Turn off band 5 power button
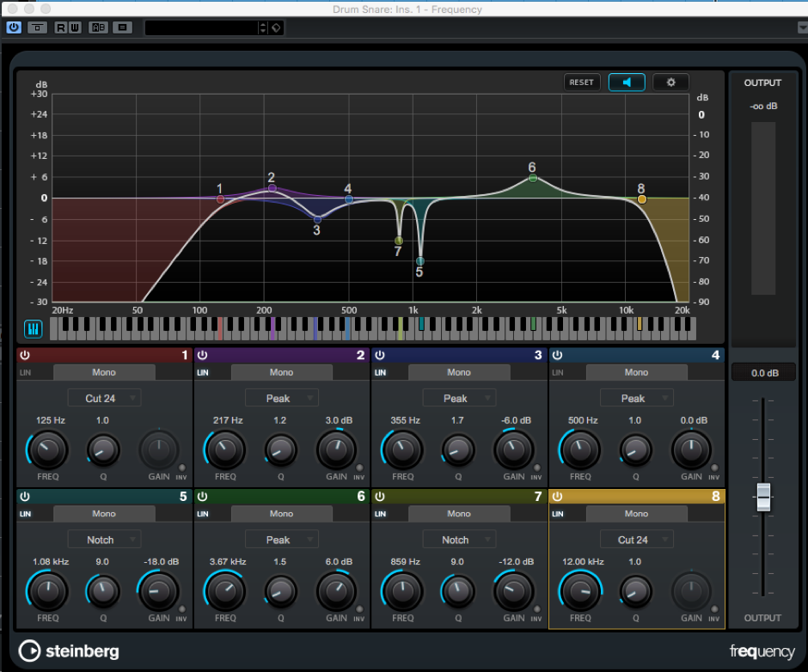Screen dimensions: 808x672 pyautogui.click(x=25, y=497)
